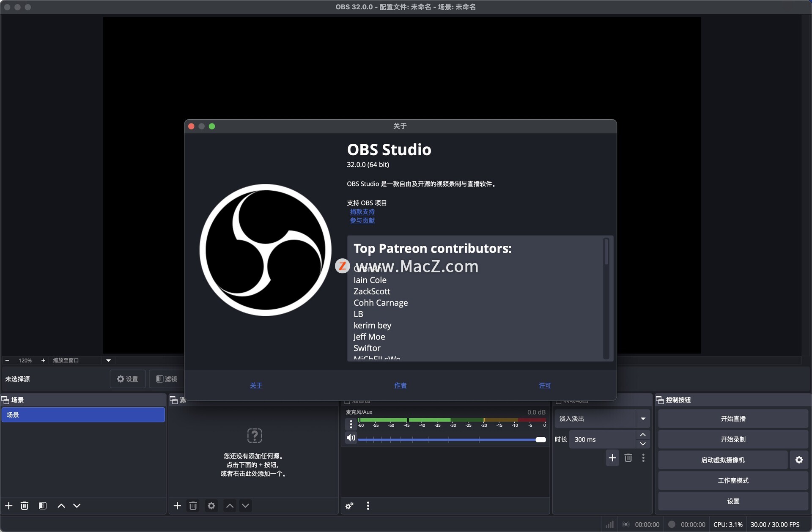Expand the preview zoom scaling dropdown

(x=108, y=360)
